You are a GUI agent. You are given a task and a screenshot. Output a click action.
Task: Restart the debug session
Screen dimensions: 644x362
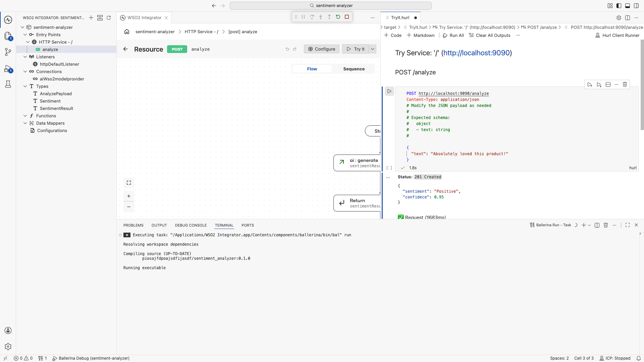click(338, 17)
